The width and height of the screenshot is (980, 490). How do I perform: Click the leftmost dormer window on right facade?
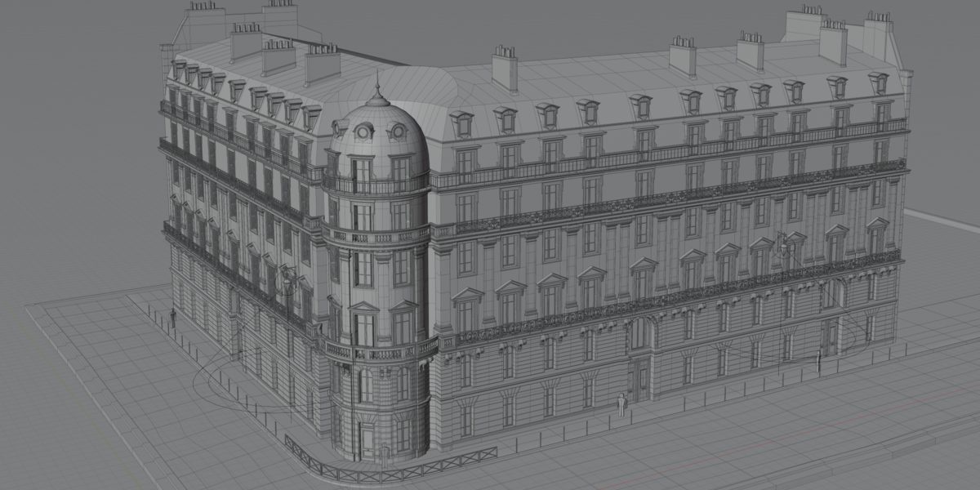pos(462,123)
